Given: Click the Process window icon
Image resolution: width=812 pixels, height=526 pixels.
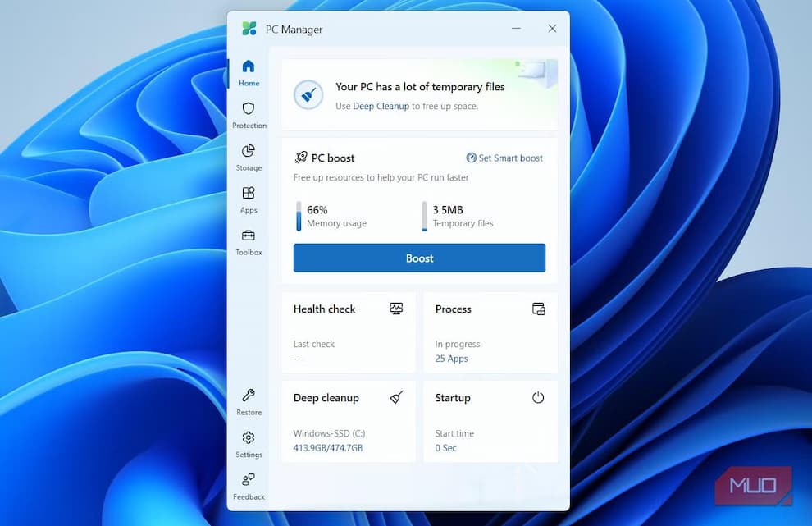Looking at the screenshot, I should [x=538, y=309].
